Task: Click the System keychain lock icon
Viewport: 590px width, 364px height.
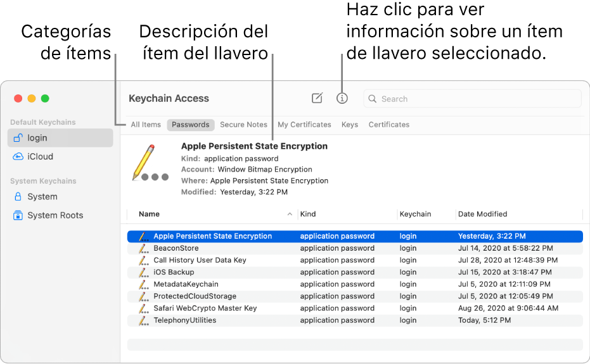Action: point(18,196)
